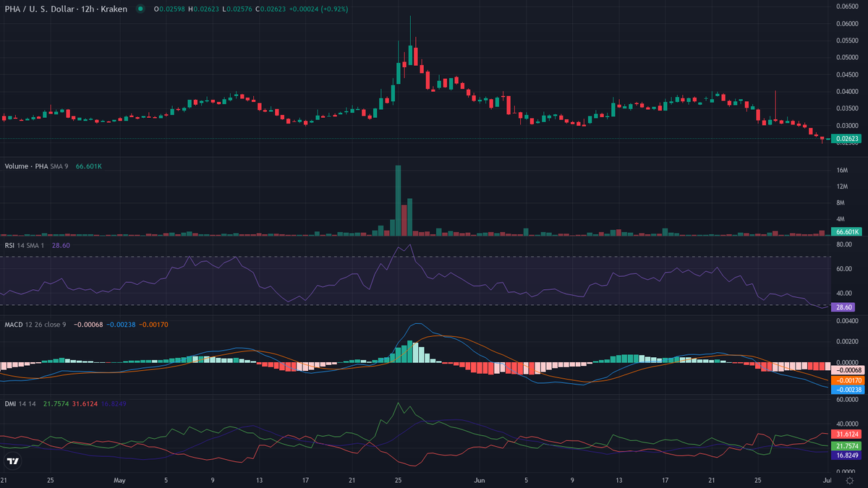Click the 28.60 value in the RSI legend
The height and width of the screenshot is (488, 868).
pyautogui.click(x=61, y=246)
